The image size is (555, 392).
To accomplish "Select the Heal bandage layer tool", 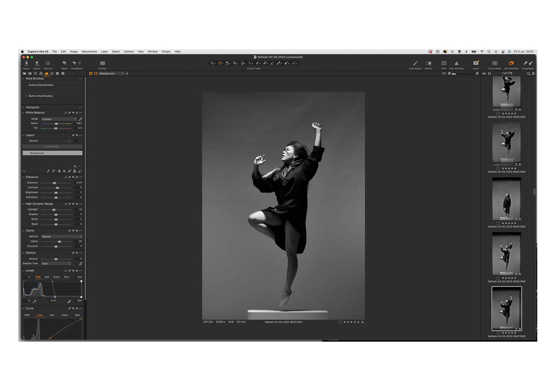I will click(69, 171).
